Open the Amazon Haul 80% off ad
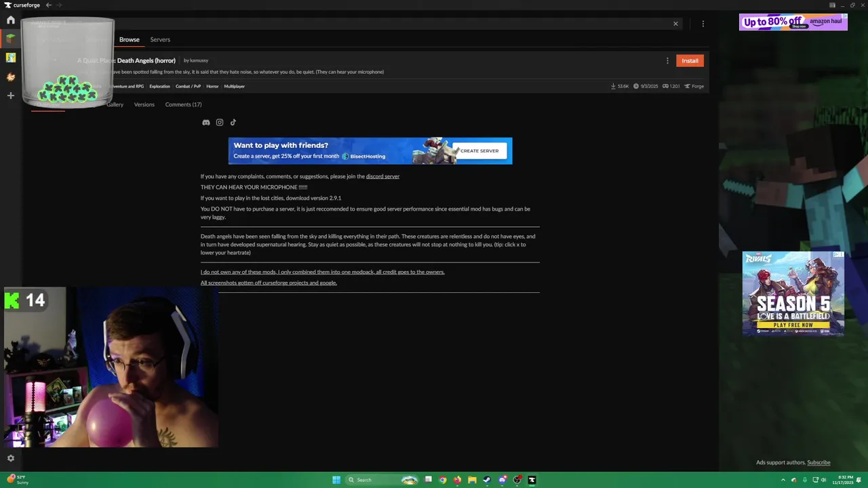The height and width of the screenshot is (488, 868). click(x=793, y=22)
